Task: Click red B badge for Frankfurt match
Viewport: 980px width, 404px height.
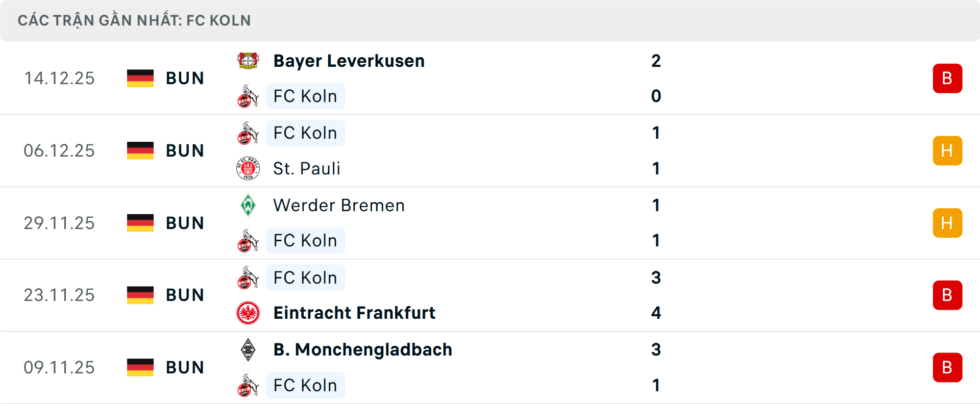Action: click(x=947, y=295)
